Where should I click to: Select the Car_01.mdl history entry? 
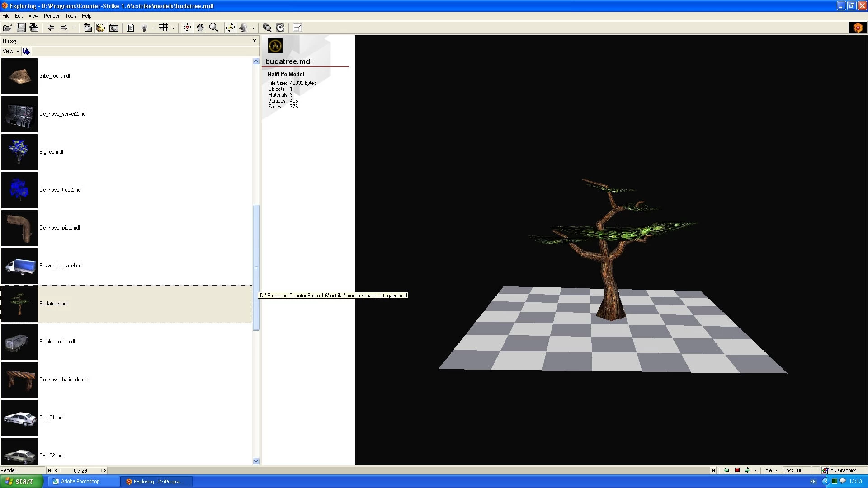126,418
